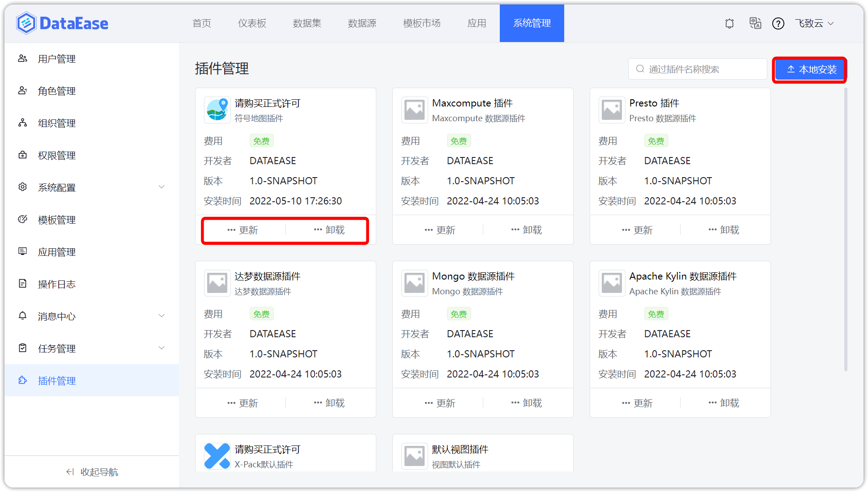
Task: Uninstall the Presto 插件
Action: tap(724, 230)
